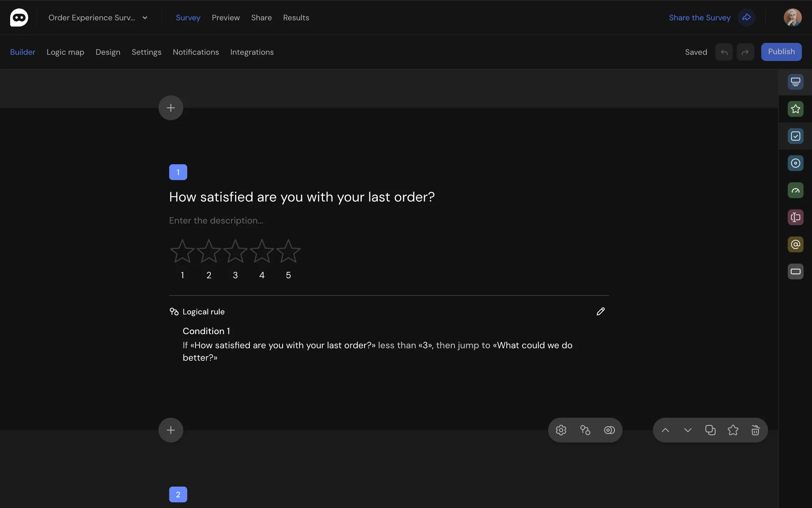812x508 pixels.
Task: Select the Builder tab
Action: [x=23, y=52]
